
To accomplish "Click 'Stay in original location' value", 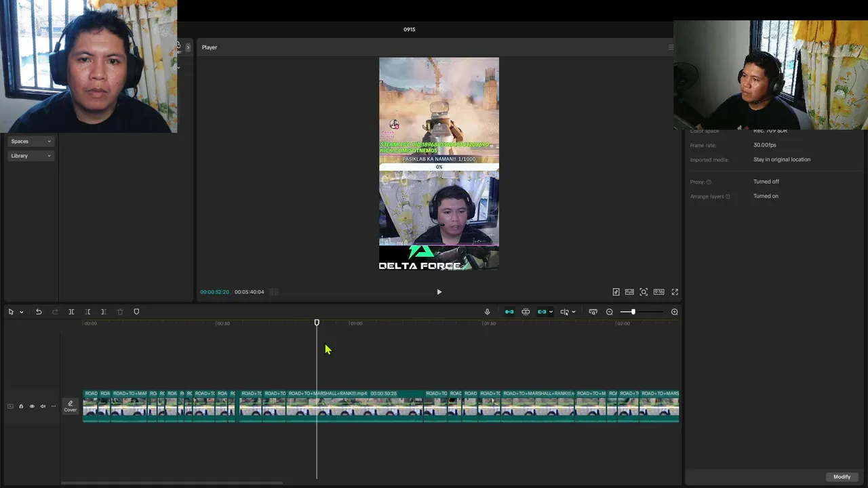I will click(782, 159).
